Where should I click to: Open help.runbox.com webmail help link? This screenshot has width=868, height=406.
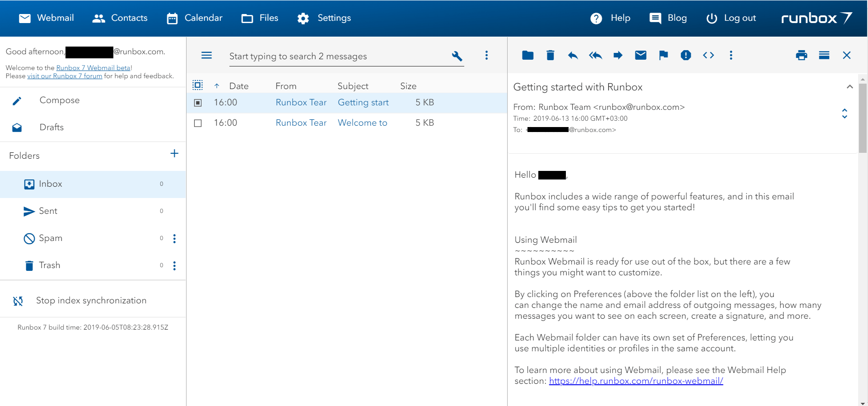click(636, 381)
